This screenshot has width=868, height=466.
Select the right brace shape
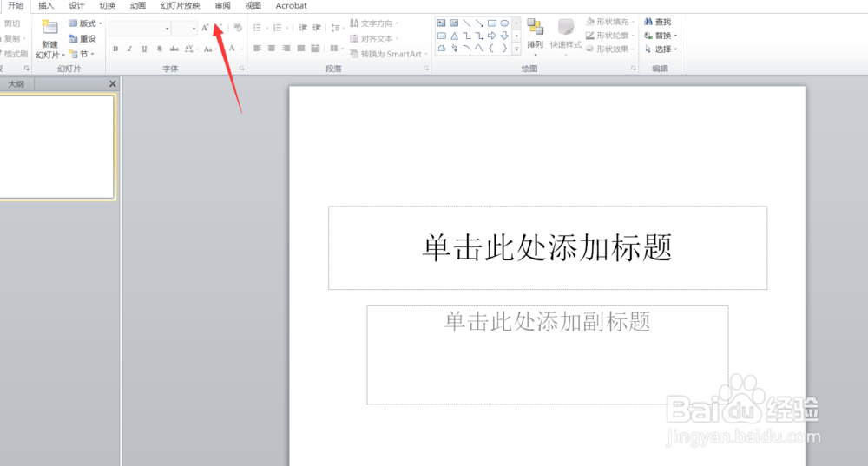[504, 48]
